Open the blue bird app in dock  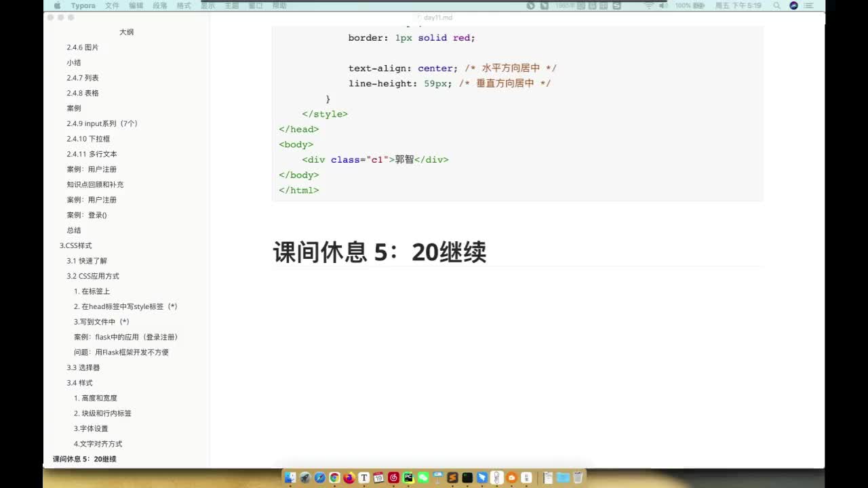click(x=482, y=478)
